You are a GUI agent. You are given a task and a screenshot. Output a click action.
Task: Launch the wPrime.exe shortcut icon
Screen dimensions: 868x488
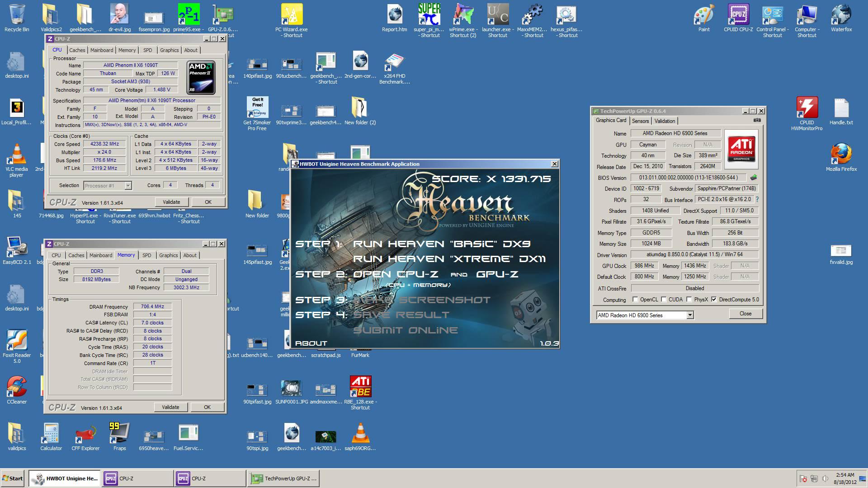tap(463, 21)
